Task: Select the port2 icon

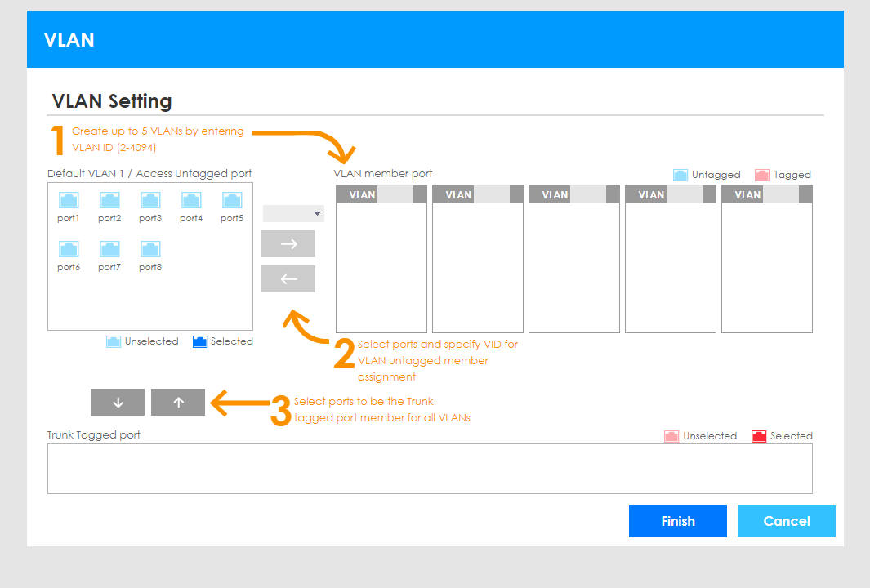Action: click(x=109, y=200)
